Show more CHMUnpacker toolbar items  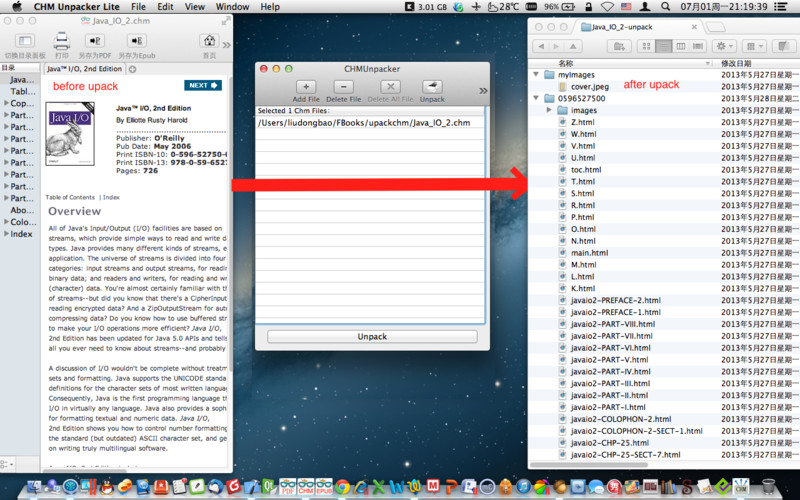point(483,91)
